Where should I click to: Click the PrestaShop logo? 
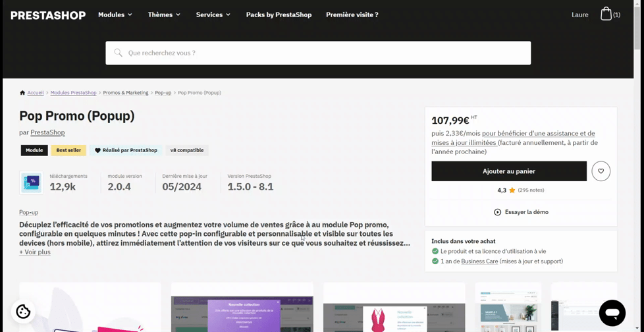[48, 15]
